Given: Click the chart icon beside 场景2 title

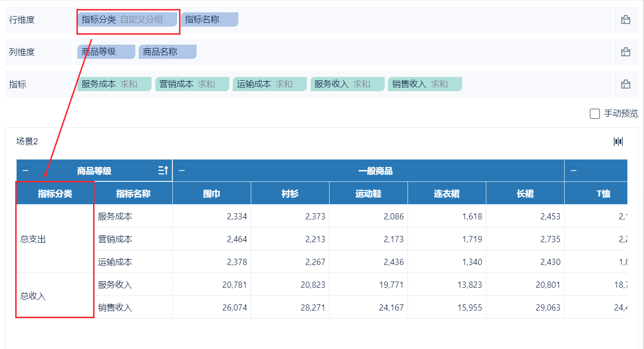Looking at the screenshot, I should point(618,141).
